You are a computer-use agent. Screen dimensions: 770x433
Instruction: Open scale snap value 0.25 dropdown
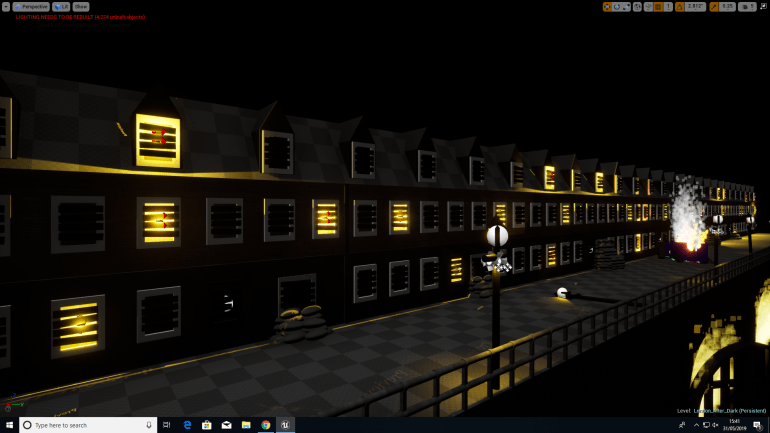tap(727, 7)
